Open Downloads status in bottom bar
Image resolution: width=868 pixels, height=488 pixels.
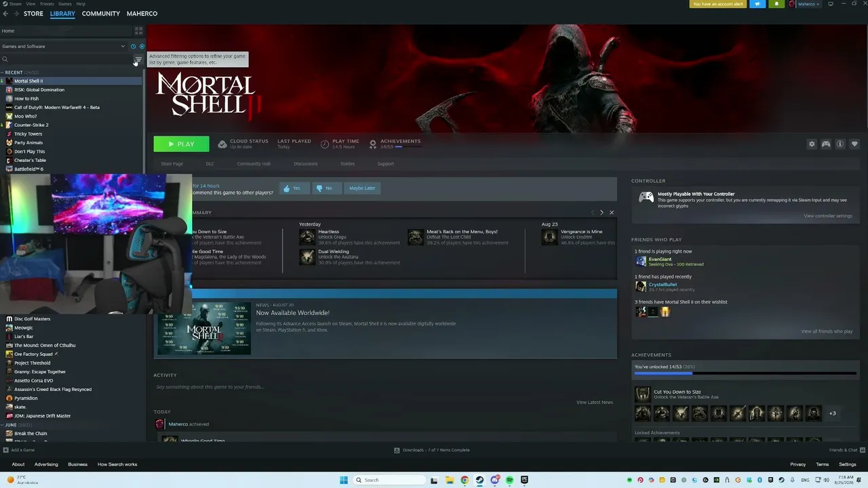point(432,450)
